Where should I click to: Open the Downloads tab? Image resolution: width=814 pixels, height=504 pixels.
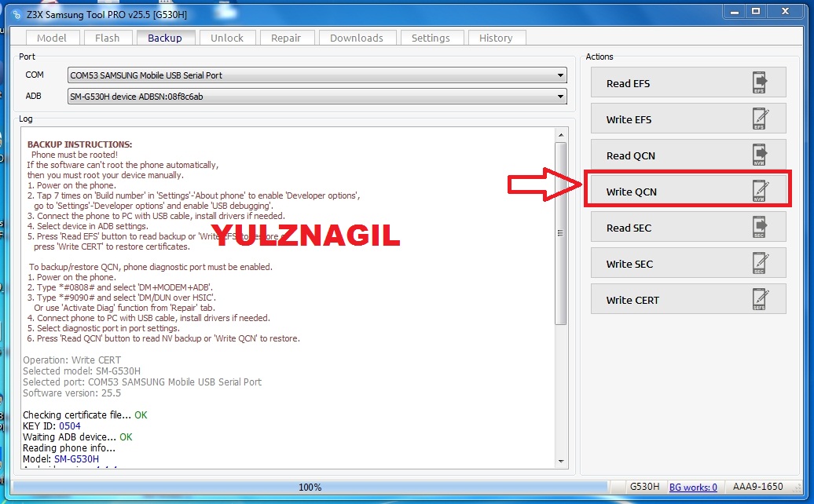tap(357, 38)
